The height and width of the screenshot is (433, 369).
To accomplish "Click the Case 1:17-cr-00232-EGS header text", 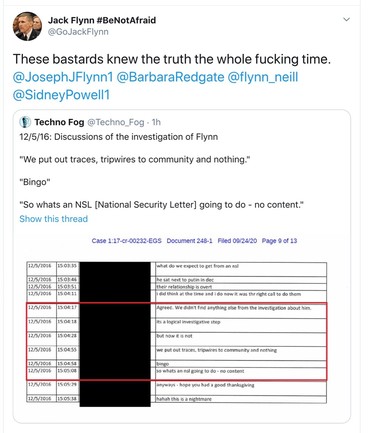I will click(127, 241).
